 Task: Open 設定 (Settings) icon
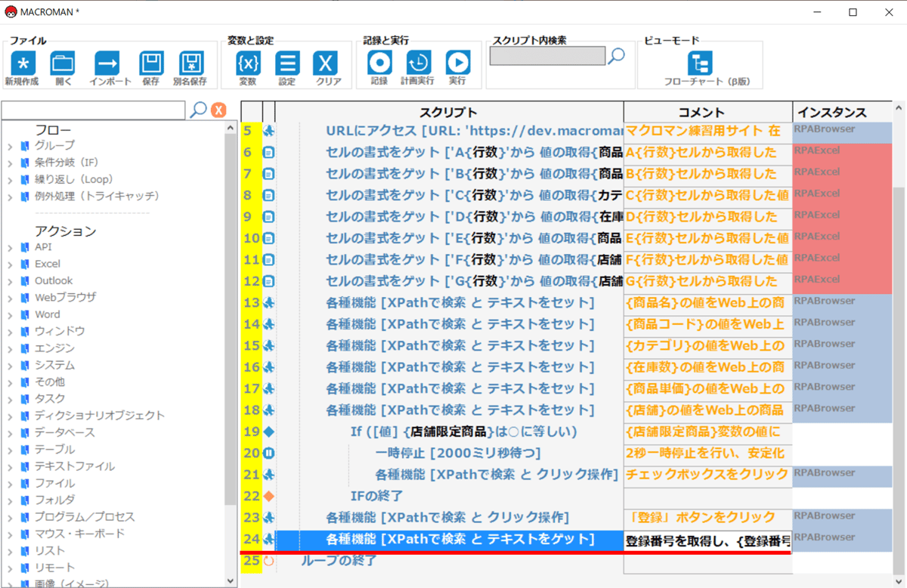click(287, 63)
